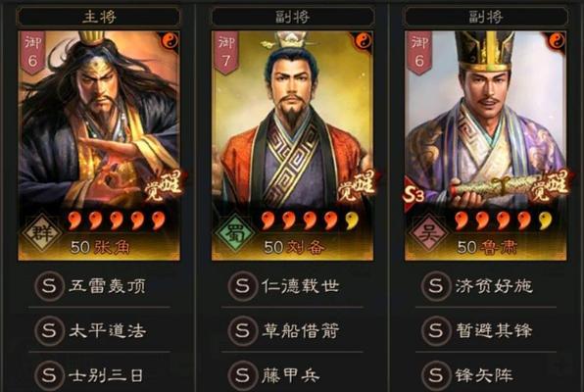Click the 觉醒 awakening badge on Zhang Jiao's card

click(x=164, y=185)
